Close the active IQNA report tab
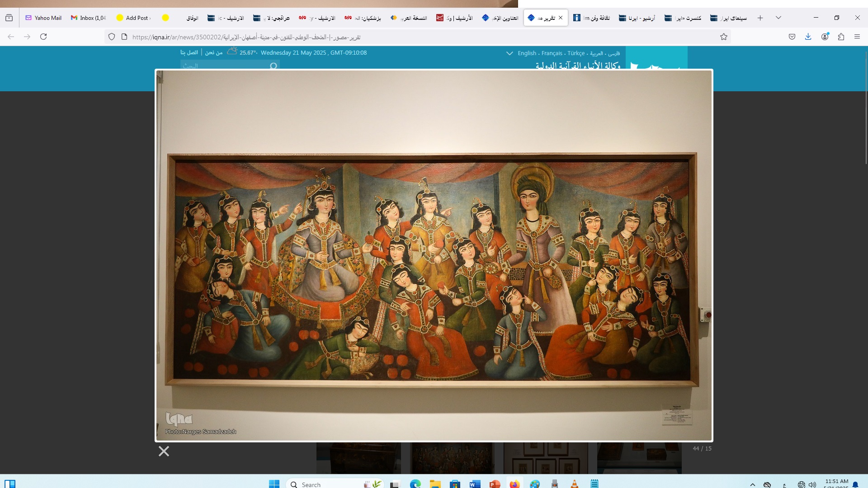This screenshot has width=868, height=488. (x=561, y=18)
